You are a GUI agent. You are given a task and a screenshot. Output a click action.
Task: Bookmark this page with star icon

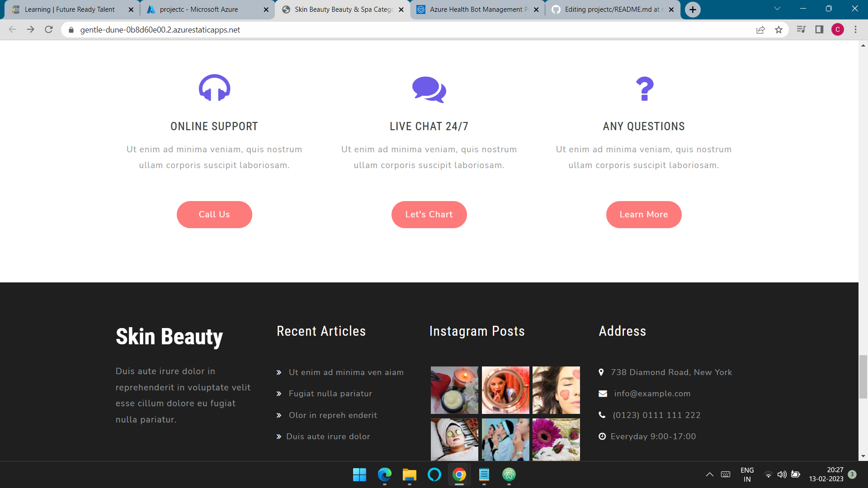(778, 30)
